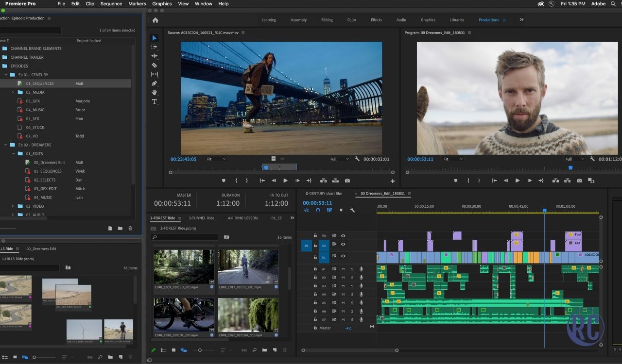Collapse the Ep 01 - CENTURY folder
The height and width of the screenshot is (364, 622).
pos(6,75)
